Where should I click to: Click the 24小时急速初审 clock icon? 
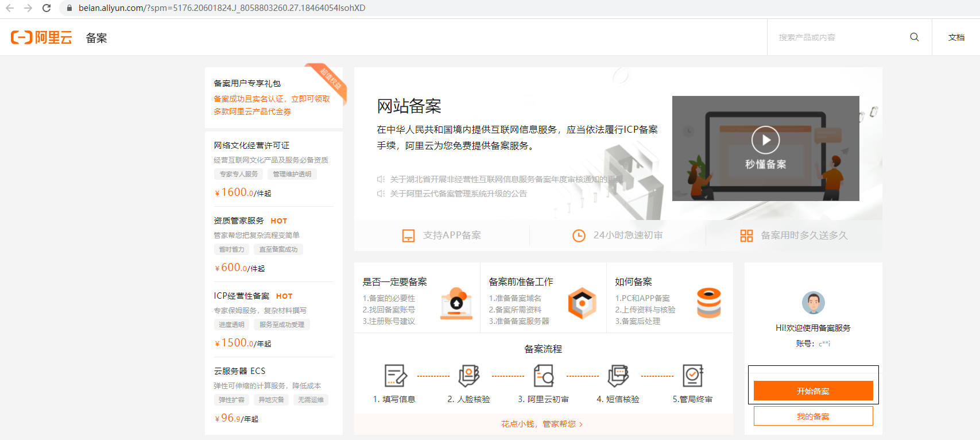coord(579,236)
